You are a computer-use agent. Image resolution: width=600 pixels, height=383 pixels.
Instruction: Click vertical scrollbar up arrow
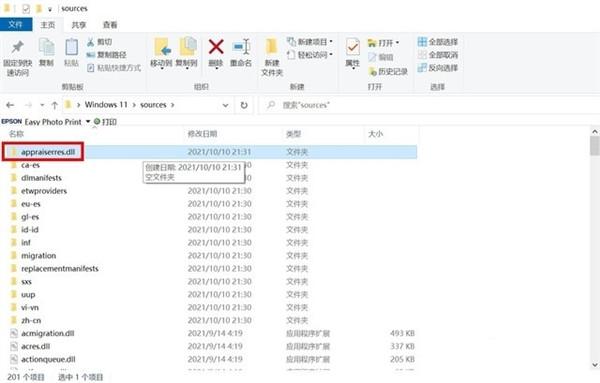595,132
